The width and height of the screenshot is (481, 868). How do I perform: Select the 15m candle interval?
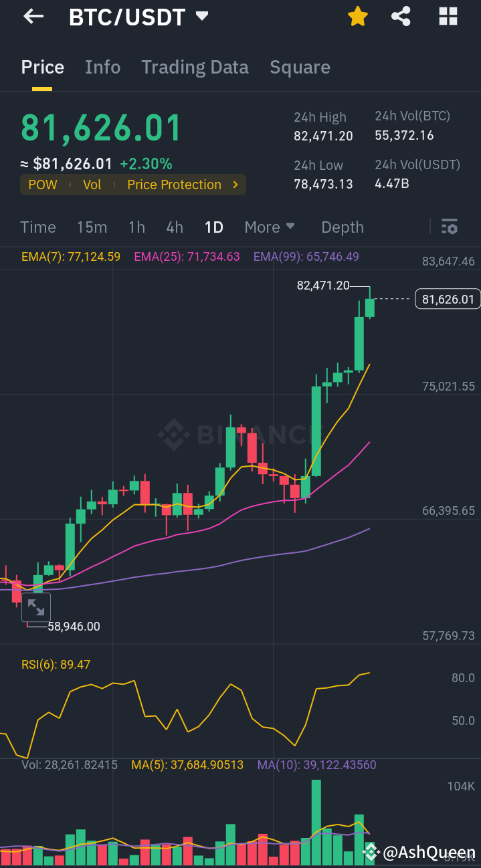(x=92, y=227)
